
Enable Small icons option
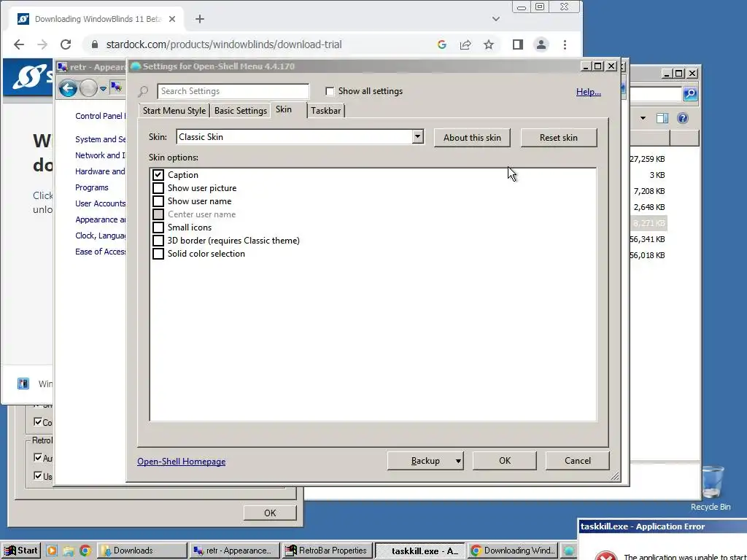click(158, 227)
